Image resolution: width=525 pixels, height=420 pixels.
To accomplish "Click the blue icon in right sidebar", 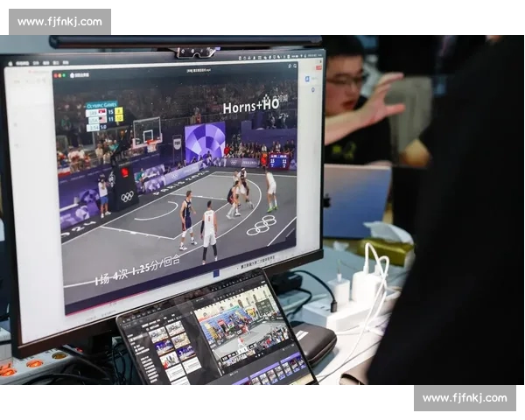I will tap(308, 78).
